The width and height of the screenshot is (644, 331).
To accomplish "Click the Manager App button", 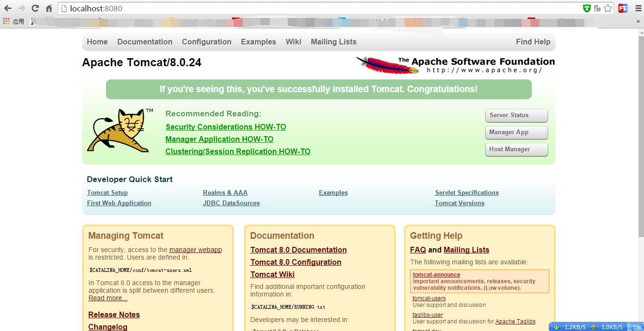I will coord(517,132).
